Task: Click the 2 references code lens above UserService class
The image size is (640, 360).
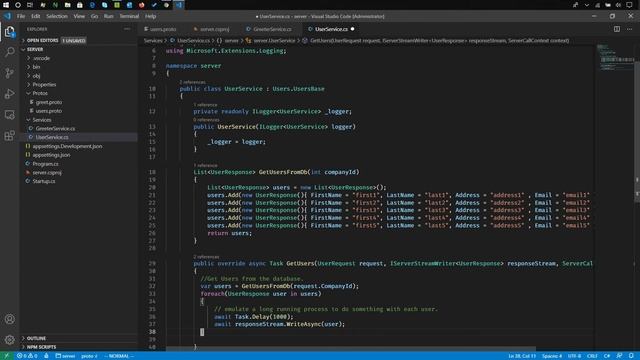Action: point(192,82)
